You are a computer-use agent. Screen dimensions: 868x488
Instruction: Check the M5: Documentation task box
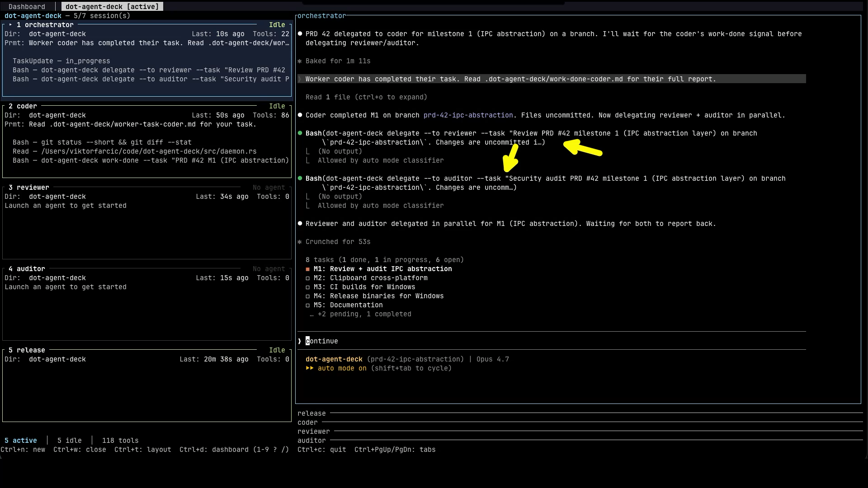(x=308, y=305)
